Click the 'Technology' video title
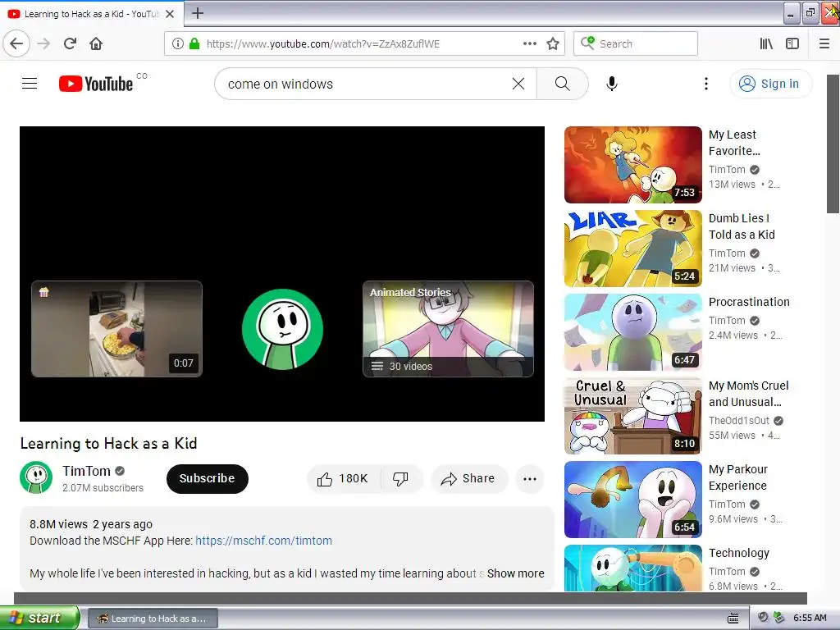This screenshot has width=840, height=630. pyautogui.click(x=739, y=552)
